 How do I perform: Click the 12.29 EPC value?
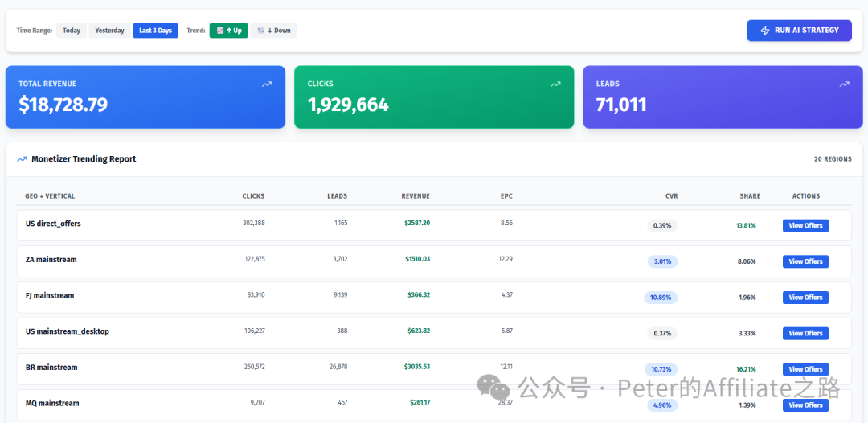(x=506, y=259)
